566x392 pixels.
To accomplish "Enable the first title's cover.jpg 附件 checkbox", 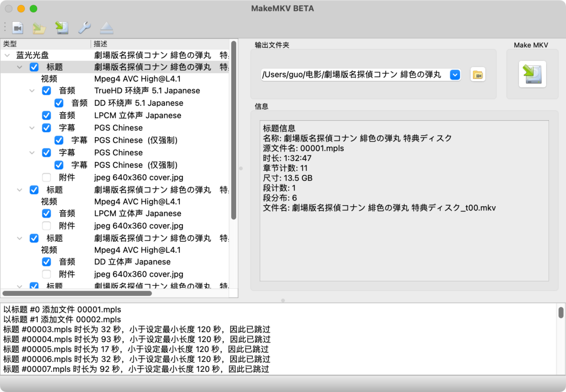I will tap(46, 177).
